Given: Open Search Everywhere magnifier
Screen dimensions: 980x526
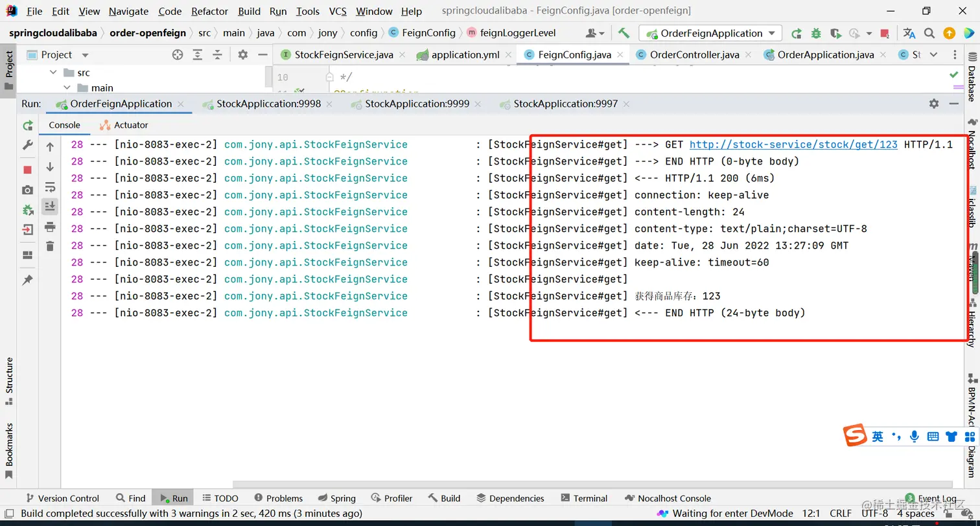Looking at the screenshot, I should click(x=929, y=33).
